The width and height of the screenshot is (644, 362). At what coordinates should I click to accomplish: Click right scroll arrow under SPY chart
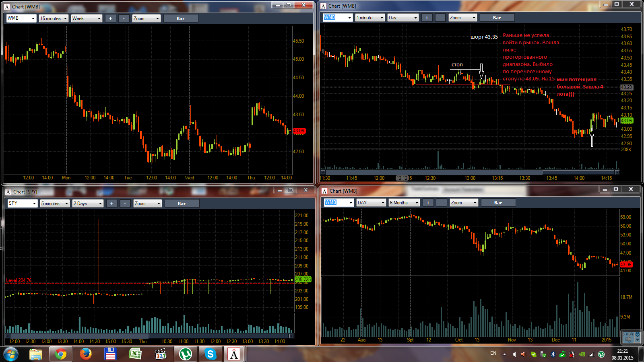tap(291, 336)
